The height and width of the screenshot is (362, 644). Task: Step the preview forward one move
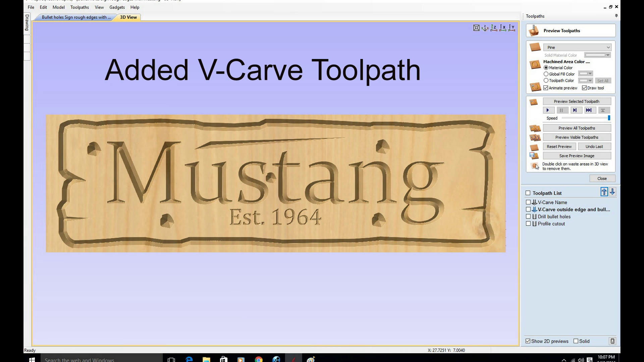tap(576, 110)
